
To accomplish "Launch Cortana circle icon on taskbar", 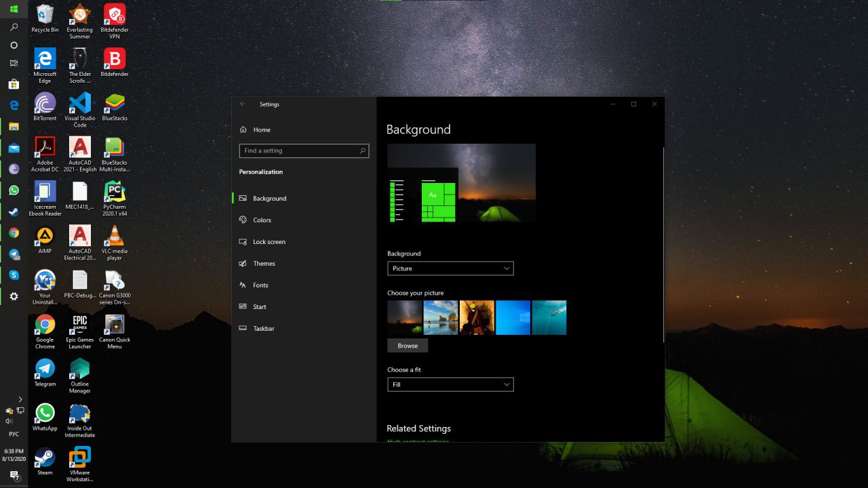I will coord(14,45).
